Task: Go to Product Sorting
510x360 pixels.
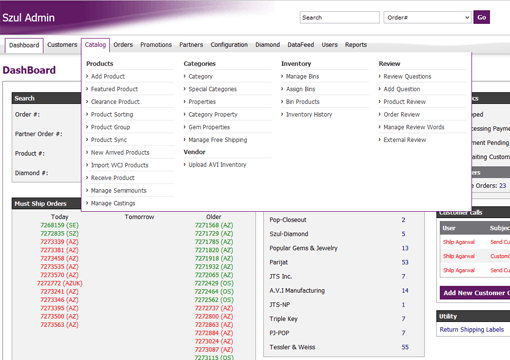Action: [x=112, y=114]
